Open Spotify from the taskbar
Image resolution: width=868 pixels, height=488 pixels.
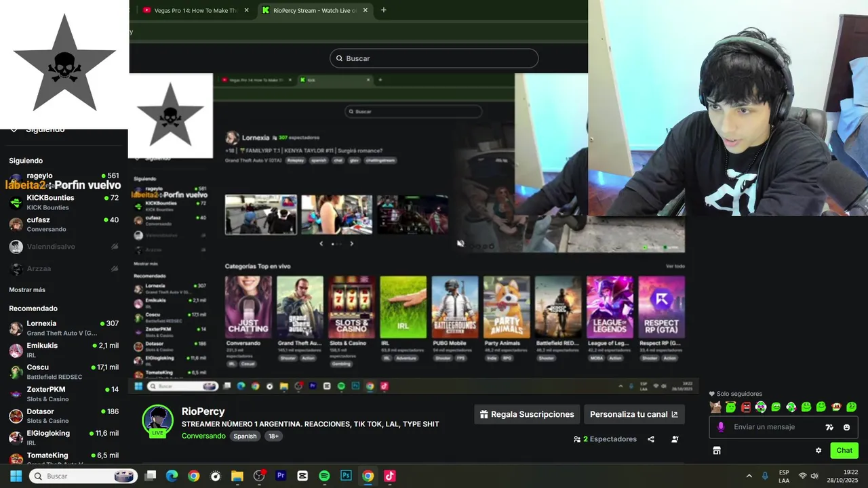(324, 476)
